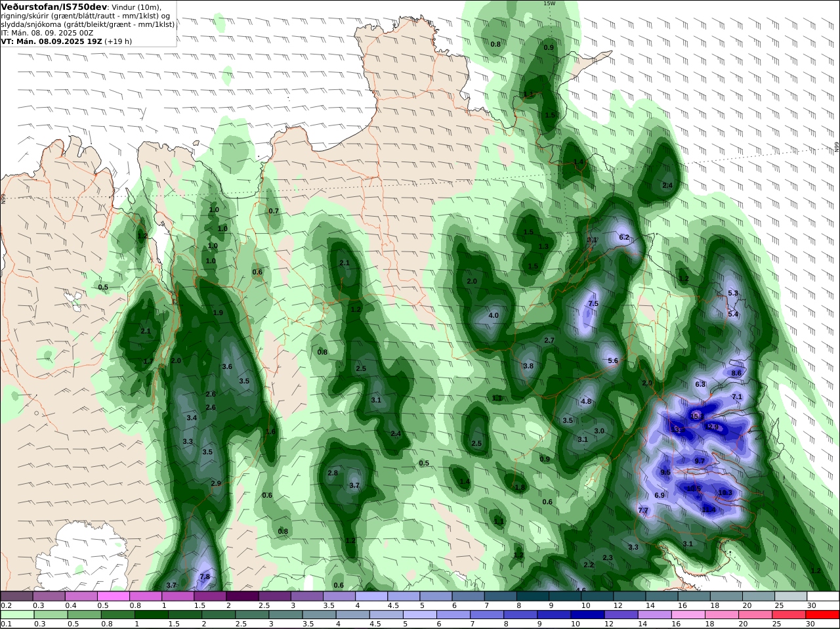The height and width of the screenshot is (629, 840).
Task: Select the 2.9 precipitation value
Action: coord(216,483)
